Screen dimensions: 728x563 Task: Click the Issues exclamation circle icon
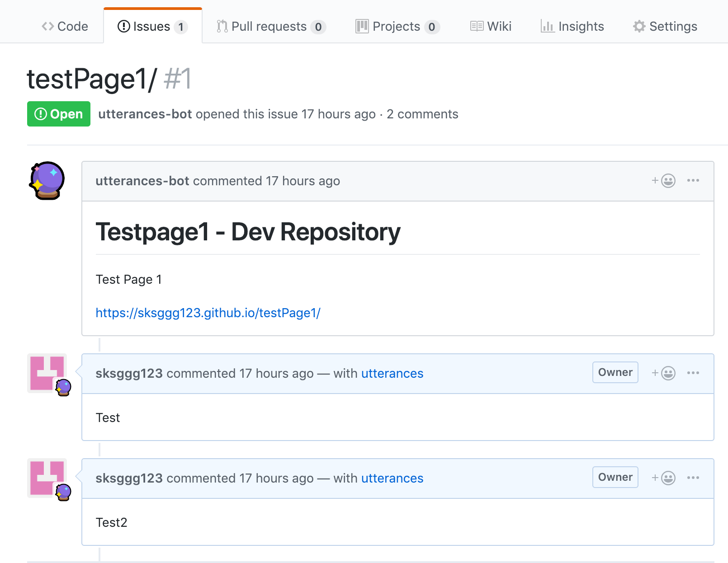tap(123, 26)
